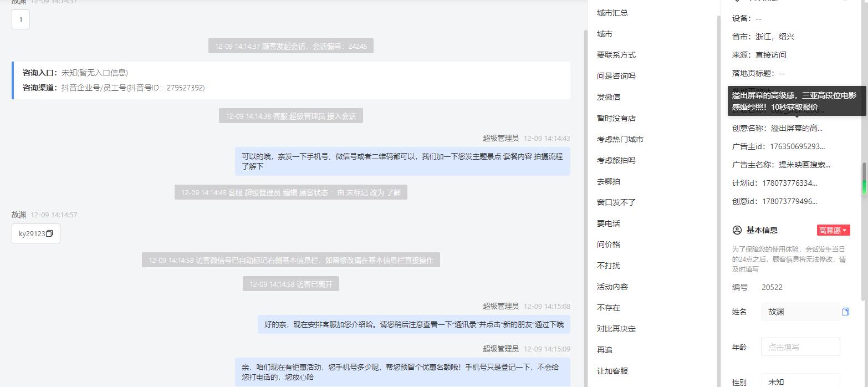868x387 pixels.
Task: Choose the 考虑旅拍吗 reply
Action: click(616, 160)
